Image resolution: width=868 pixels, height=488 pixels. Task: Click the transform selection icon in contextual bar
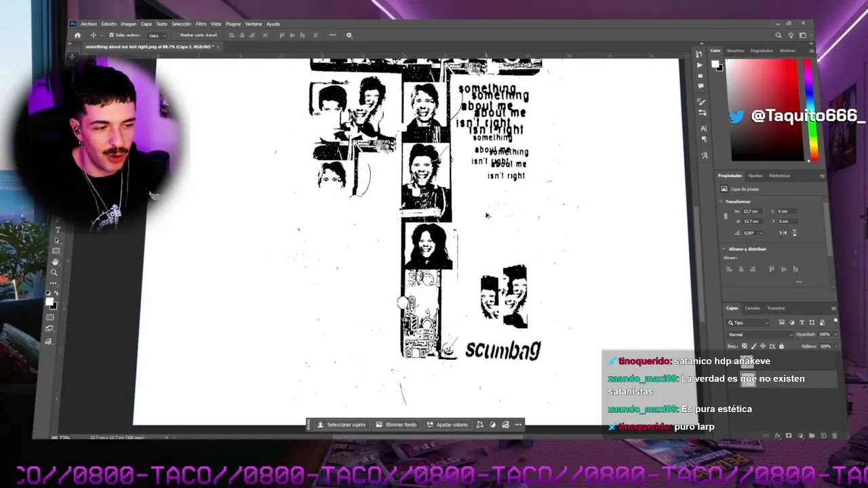point(480,425)
